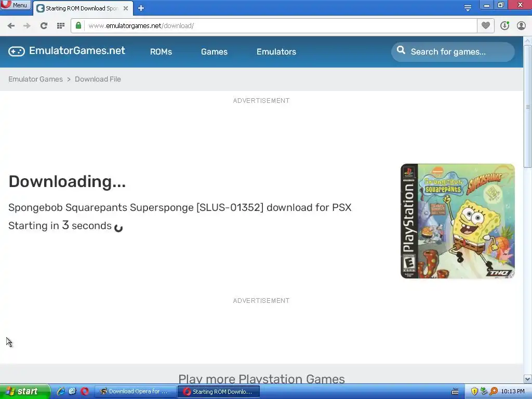Open the Opera Menu button
532x399 pixels.
click(15, 5)
